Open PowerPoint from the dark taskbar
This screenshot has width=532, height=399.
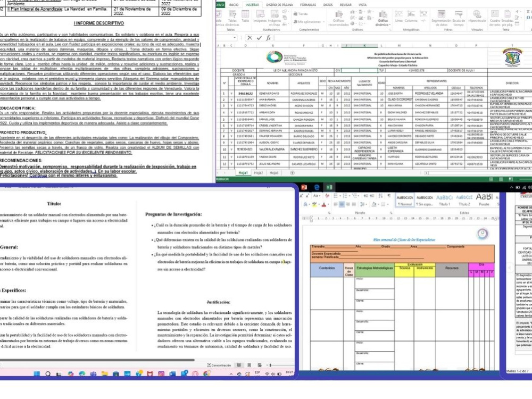click(304, 187)
